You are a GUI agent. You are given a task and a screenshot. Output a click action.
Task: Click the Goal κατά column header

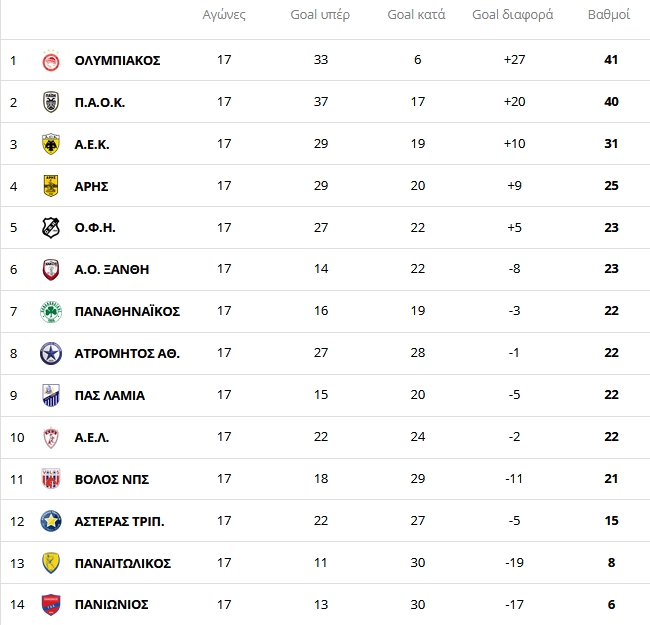click(417, 15)
